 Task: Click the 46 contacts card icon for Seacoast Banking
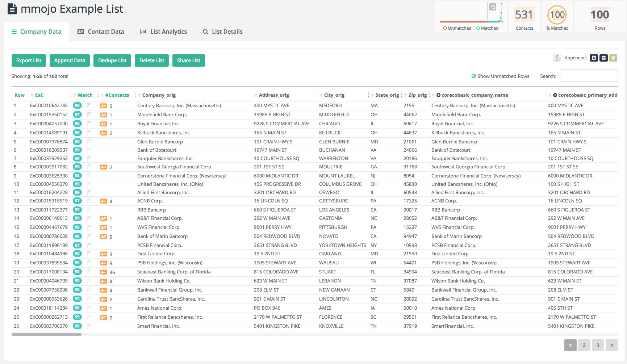click(104, 272)
